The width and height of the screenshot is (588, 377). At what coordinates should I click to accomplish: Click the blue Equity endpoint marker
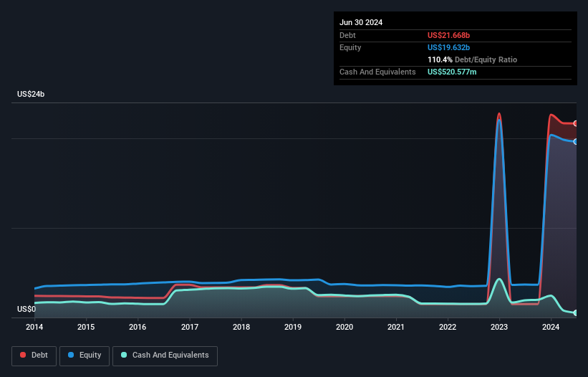(x=576, y=142)
